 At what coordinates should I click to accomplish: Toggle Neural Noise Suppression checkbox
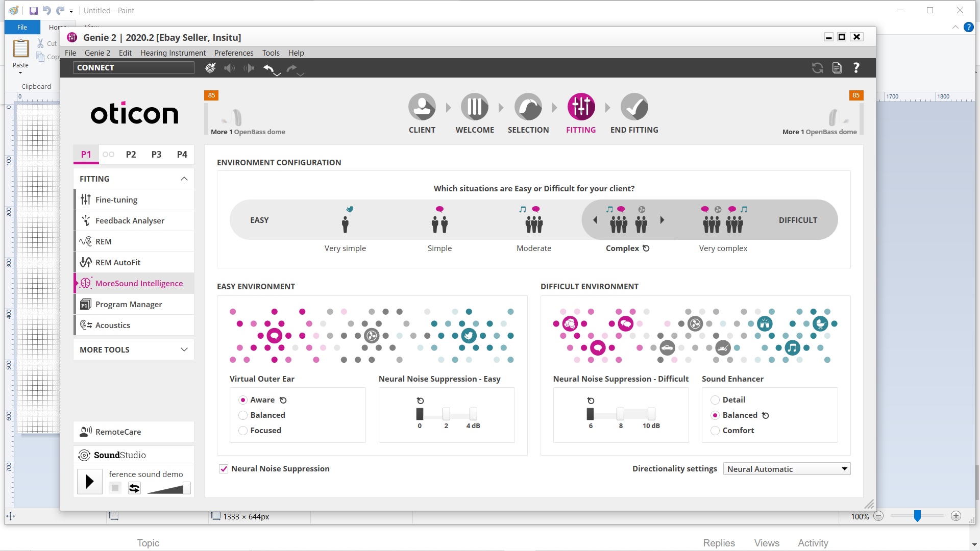tap(224, 469)
